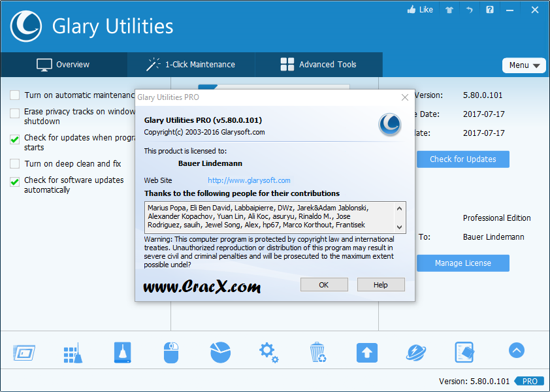Click the crescent logo in the About dialog

[x=390, y=124]
